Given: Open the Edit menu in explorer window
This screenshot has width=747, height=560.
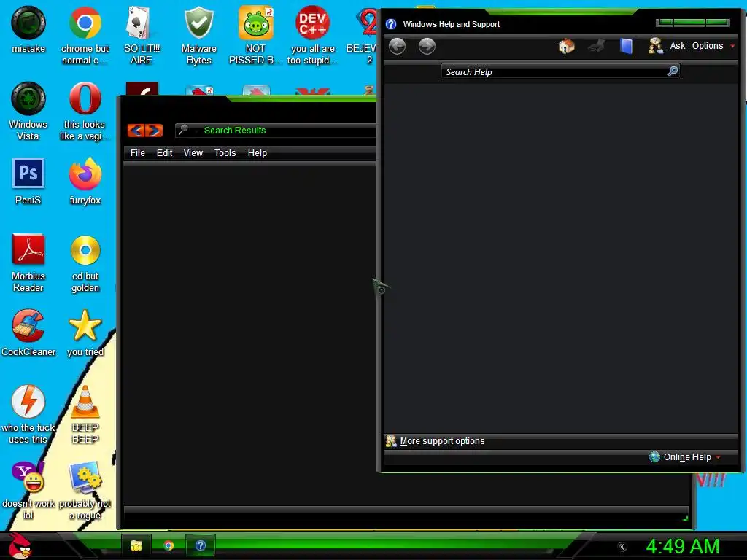Looking at the screenshot, I should click(x=164, y=153).
